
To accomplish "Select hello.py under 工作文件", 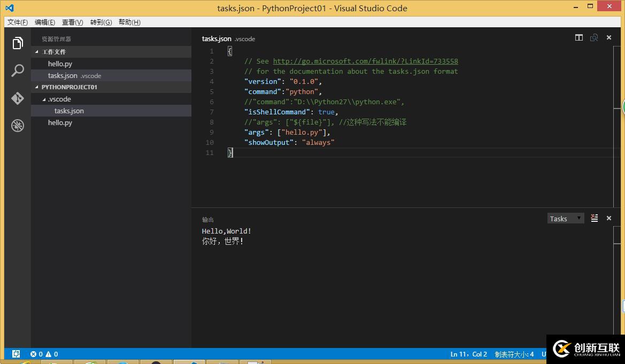I will click(x=59, y=64).
